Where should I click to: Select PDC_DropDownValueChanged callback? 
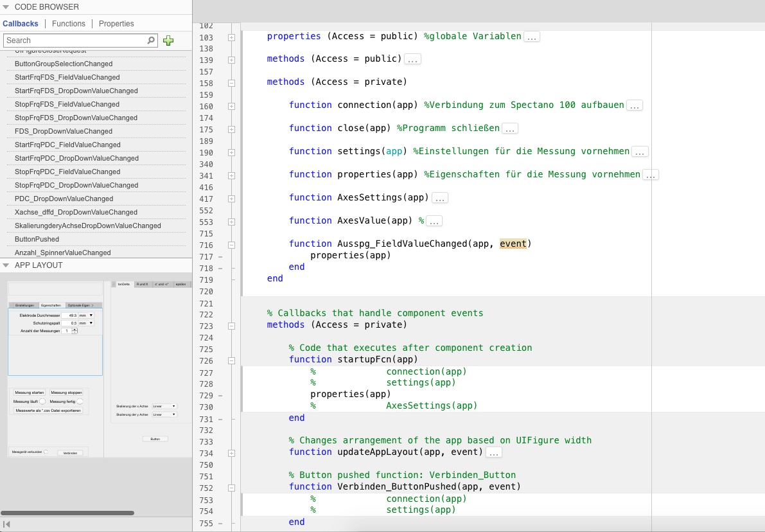[x=64, y=199]
